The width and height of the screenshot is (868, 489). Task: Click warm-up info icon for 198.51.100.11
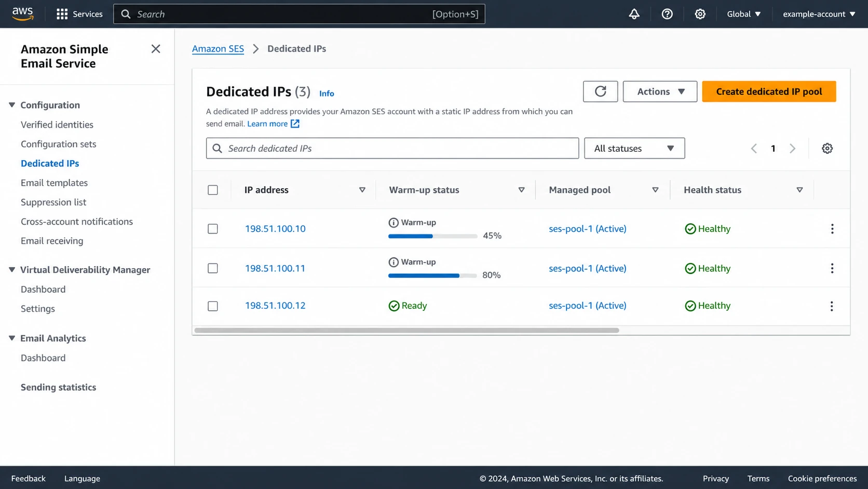394,262
